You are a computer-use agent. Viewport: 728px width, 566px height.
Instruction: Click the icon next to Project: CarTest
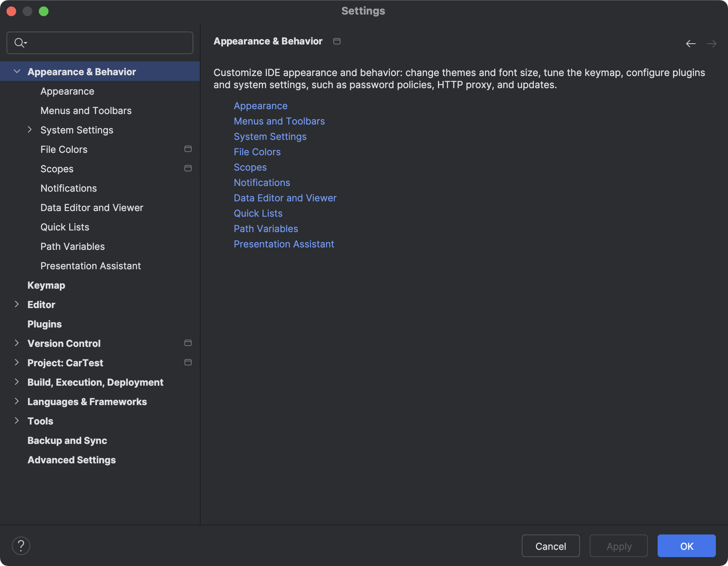click(x=188, y=362)
